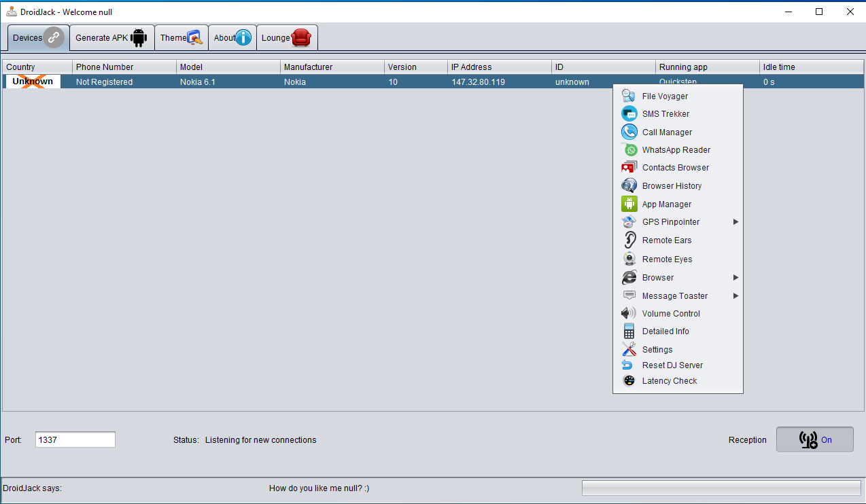Sort by Running app column header
This screenshot has height=504, width=866.
point(708,67)
